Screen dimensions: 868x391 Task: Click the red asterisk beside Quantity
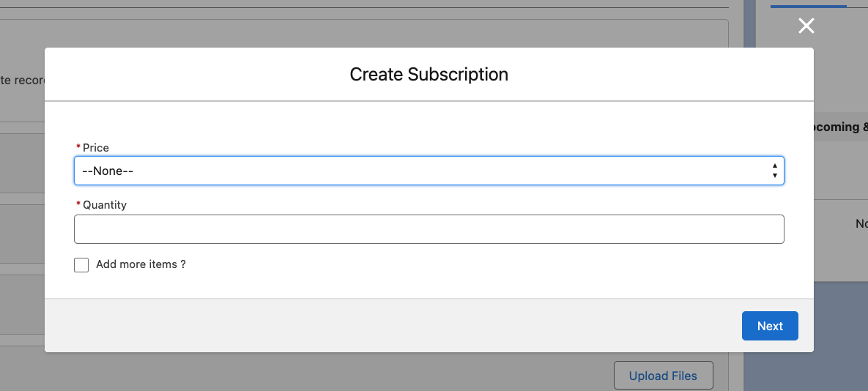click(78, 205)
